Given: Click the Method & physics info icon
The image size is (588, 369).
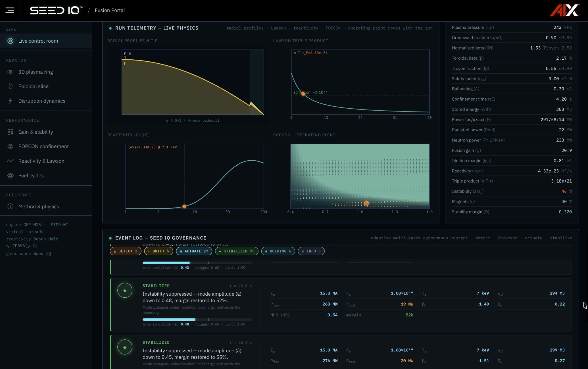Looking at the screenshot, I should click(x=11, y=207).
